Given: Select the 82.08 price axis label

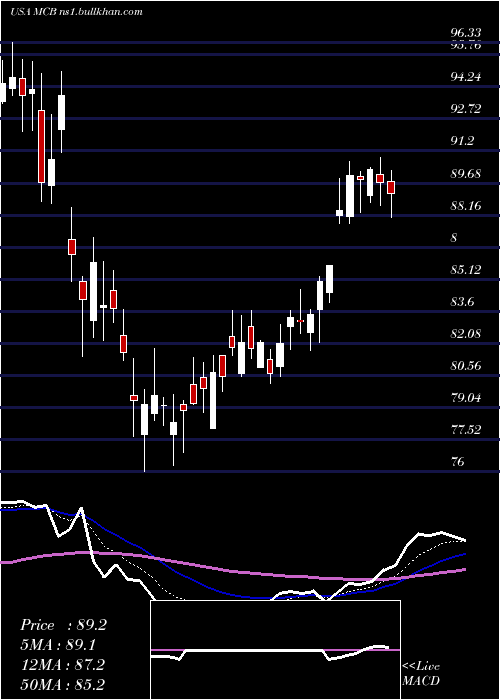Looking at the screenshot, I should 466,334.
